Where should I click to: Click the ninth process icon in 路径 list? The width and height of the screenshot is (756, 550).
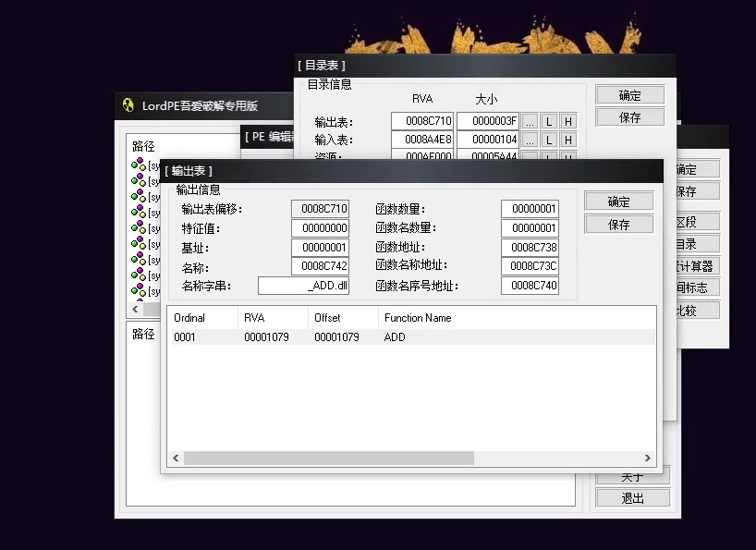click(139, 290)
